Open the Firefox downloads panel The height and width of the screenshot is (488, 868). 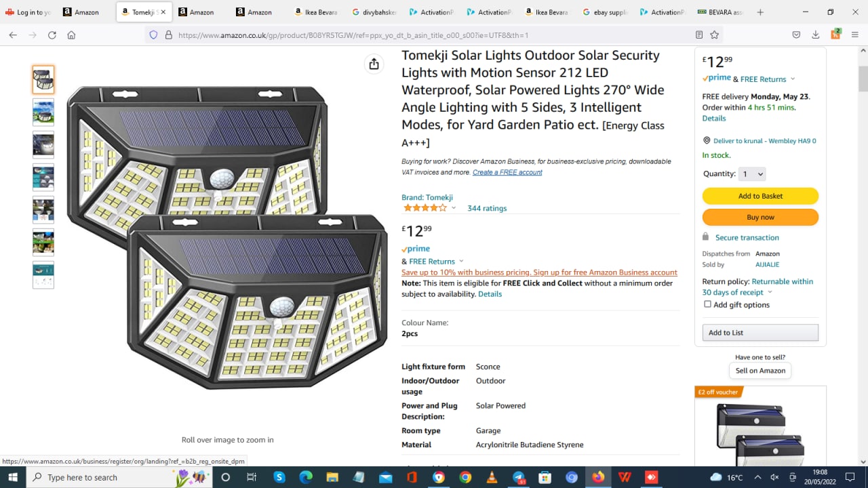click(816, 35)
